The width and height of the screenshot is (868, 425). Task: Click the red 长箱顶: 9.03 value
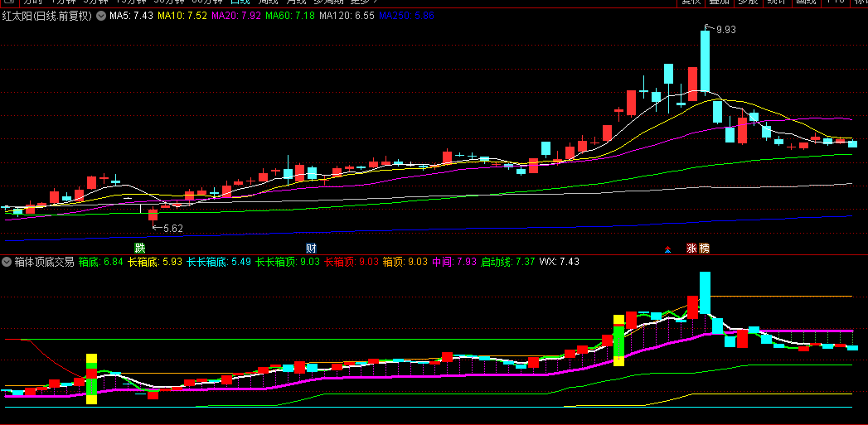click(351, 262)
